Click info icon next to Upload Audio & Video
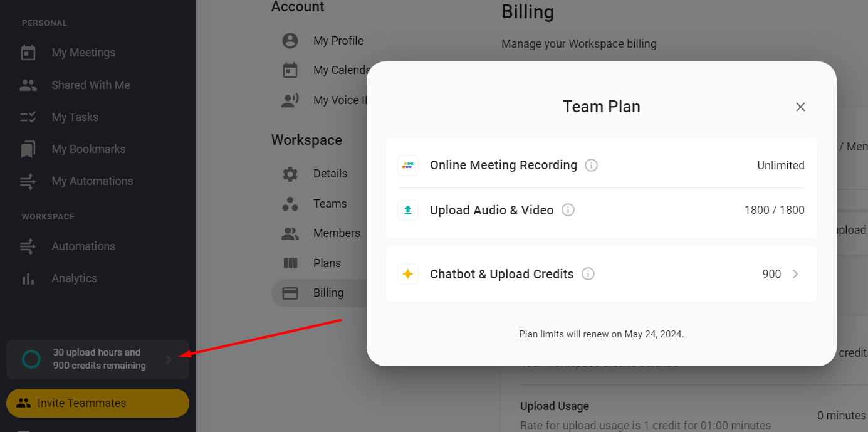Image resolution: width=868 pixels, height=432 pixels. [568, 210]
